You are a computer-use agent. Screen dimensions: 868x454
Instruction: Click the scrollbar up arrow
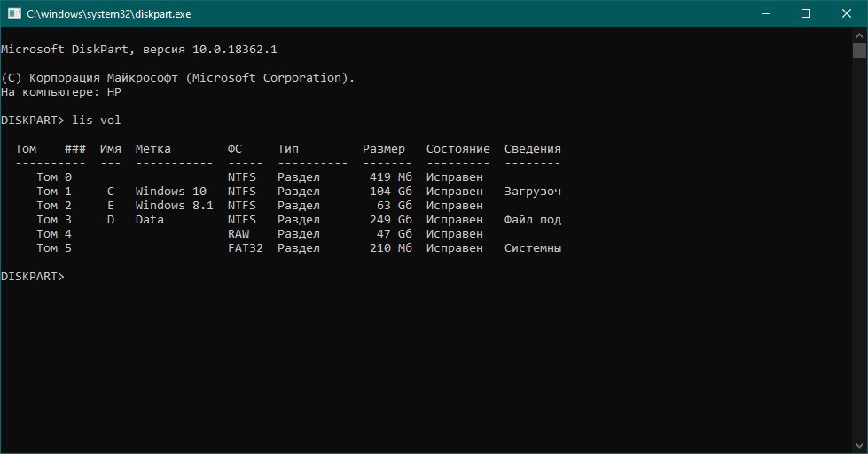pos(860,35)
